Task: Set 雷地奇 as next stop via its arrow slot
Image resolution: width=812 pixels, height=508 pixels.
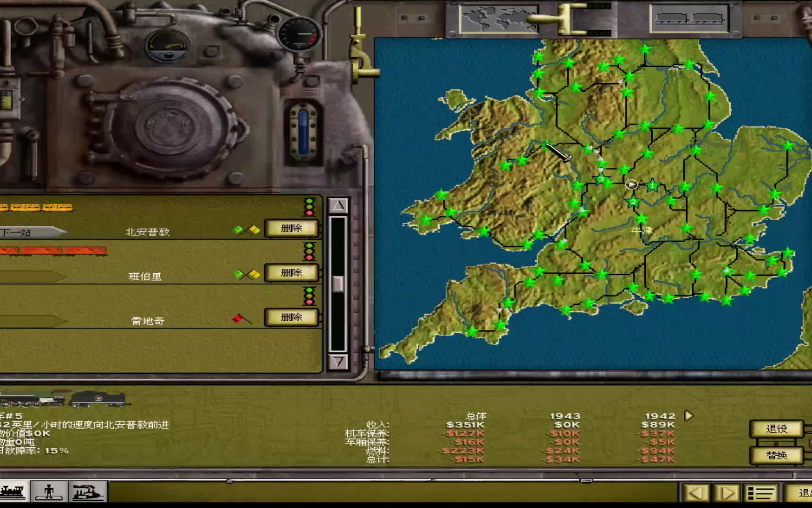Action: pos(32,321)
